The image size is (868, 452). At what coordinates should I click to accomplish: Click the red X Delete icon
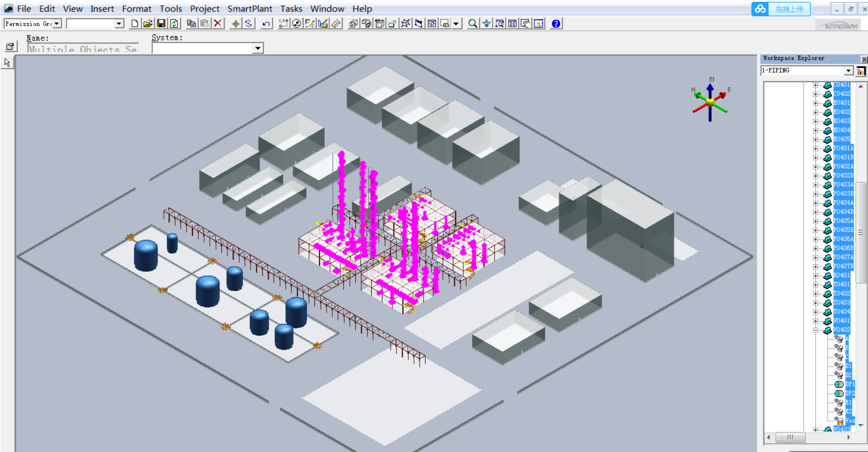point(218,24)
